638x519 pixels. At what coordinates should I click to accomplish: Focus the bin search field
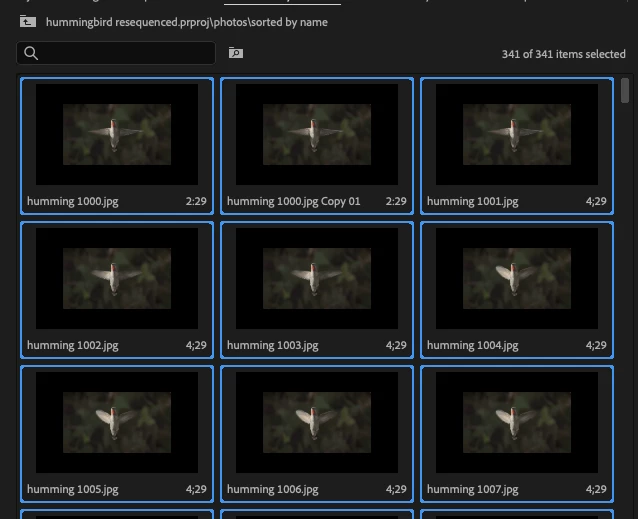click(116, 53)
